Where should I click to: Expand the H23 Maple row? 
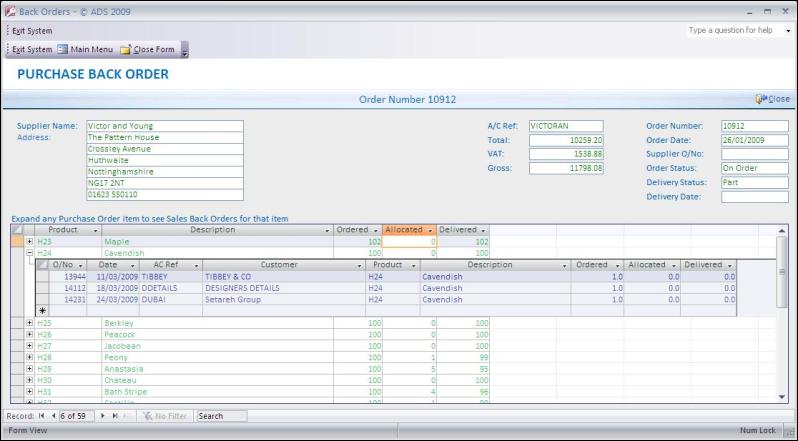pyautogui.click(x=30, y=242)
